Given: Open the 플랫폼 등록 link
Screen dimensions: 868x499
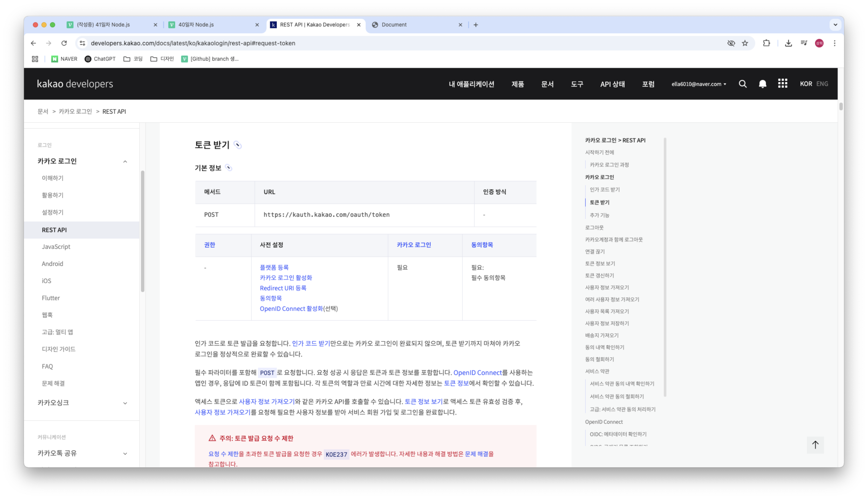Looking at the screenshot, I should pyautogui.click(x=274, y=267).
